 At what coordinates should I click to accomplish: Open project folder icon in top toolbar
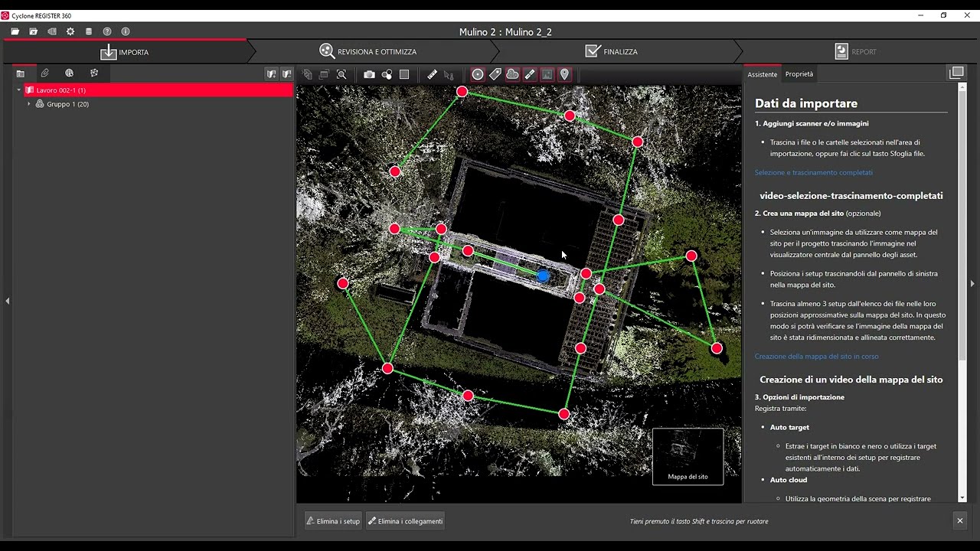point(15,31)
